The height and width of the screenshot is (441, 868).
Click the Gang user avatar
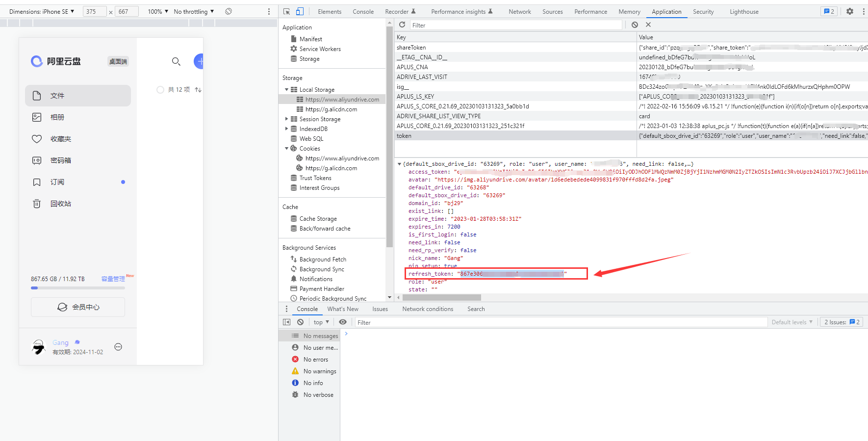pos(38,347)
